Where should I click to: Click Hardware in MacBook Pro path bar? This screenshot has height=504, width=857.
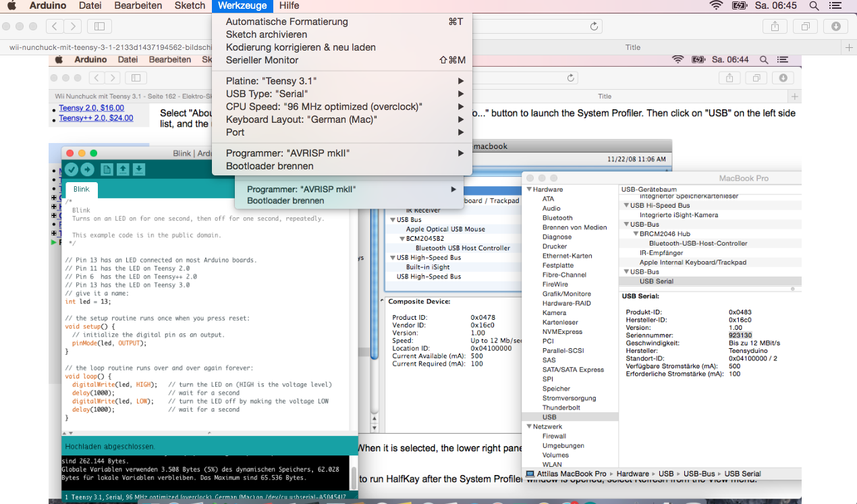point(632,474)
